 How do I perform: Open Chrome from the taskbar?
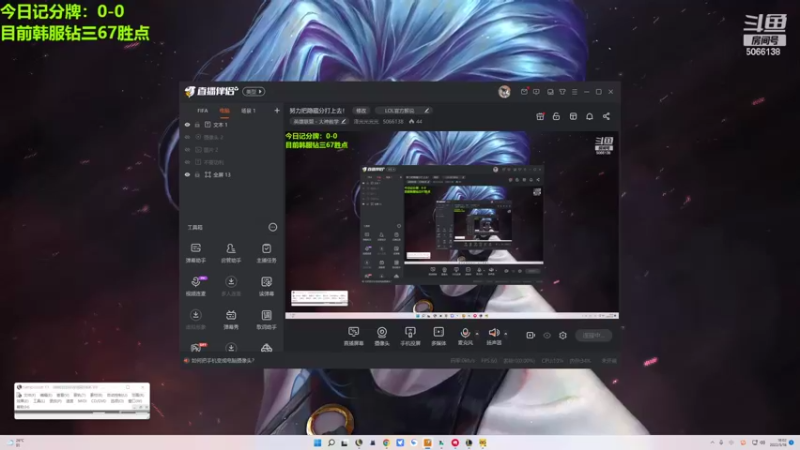click(386, 442)
